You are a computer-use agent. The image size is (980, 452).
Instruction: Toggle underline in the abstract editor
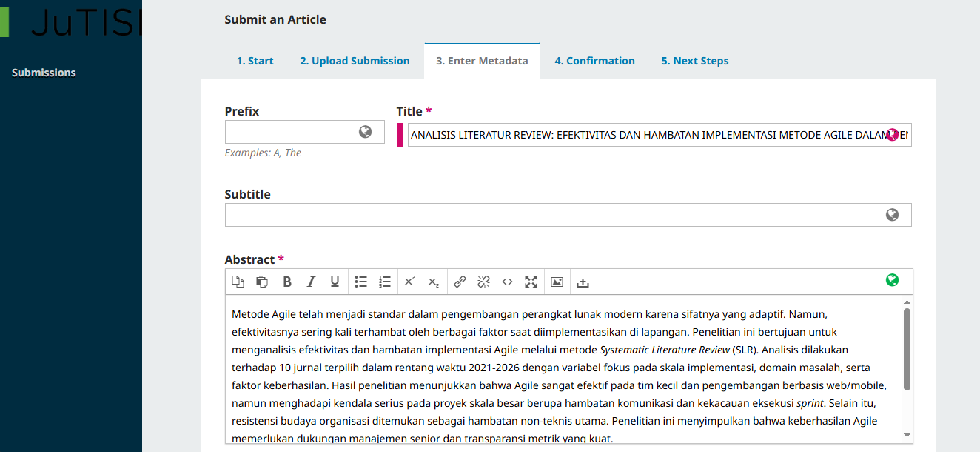click(x=335, y=282)
